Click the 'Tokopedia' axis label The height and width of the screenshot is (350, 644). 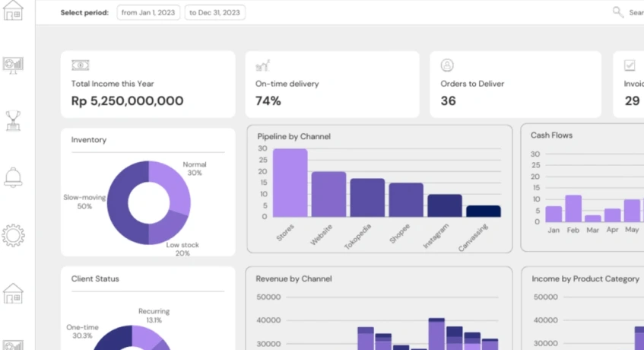(x=357, y=236)
